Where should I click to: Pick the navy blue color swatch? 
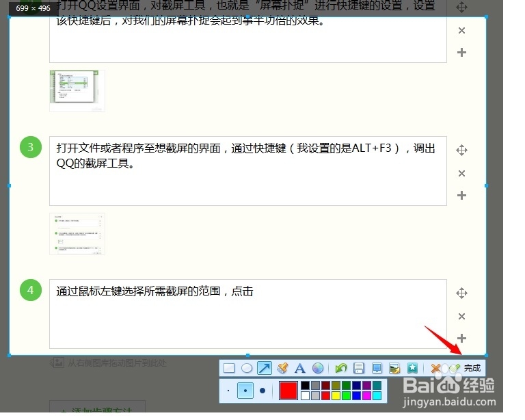pos(357,385)
